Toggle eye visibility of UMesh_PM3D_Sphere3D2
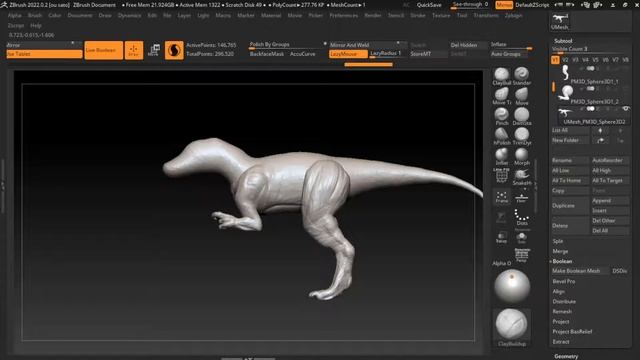 click(626, 109)
